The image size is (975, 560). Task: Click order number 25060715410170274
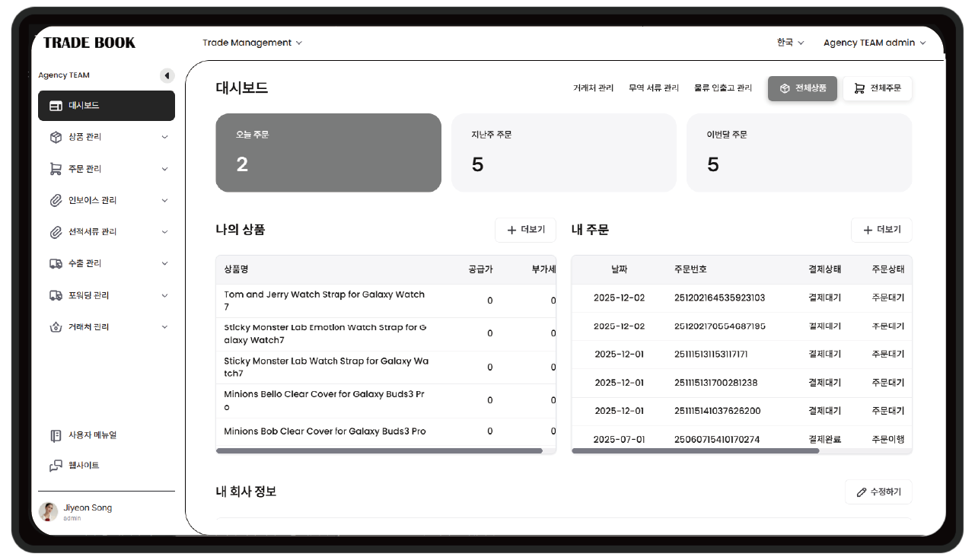717,440
